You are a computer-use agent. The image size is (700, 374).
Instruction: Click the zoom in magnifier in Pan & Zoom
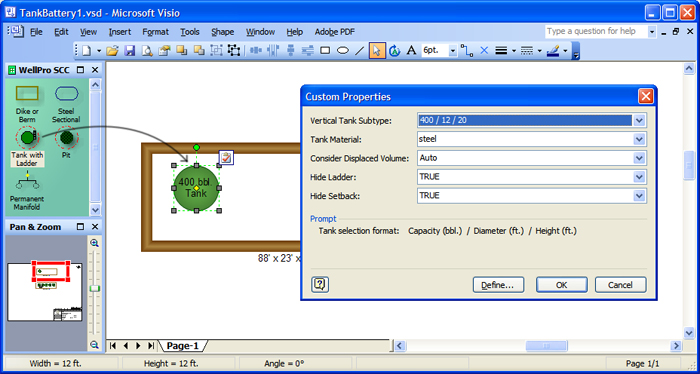[x=94, y=243]
